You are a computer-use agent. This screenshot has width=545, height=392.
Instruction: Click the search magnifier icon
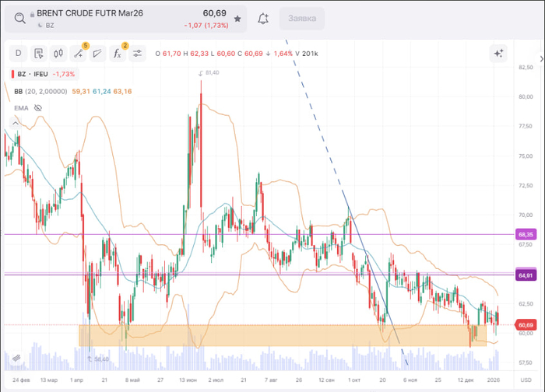pyautogui.click(x=18, y=18)
